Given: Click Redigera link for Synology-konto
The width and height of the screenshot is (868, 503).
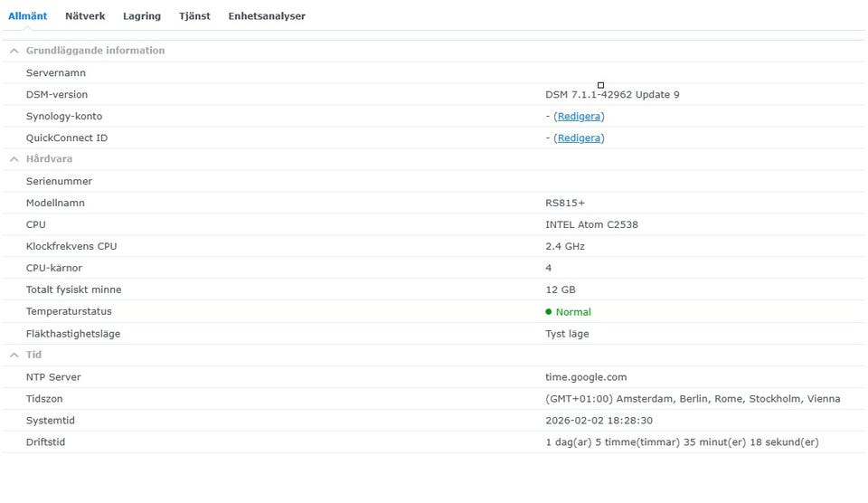Looking at the screenshot, I should 579,117.
